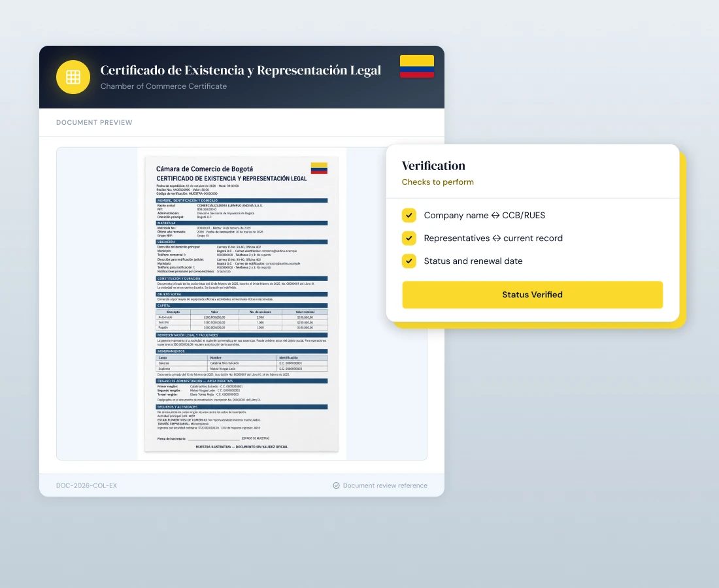Click the checkmark icon beside Document review reference
The width and height of the screenshot is (719, 588).
pyautogui.click(x=336, y=485)
